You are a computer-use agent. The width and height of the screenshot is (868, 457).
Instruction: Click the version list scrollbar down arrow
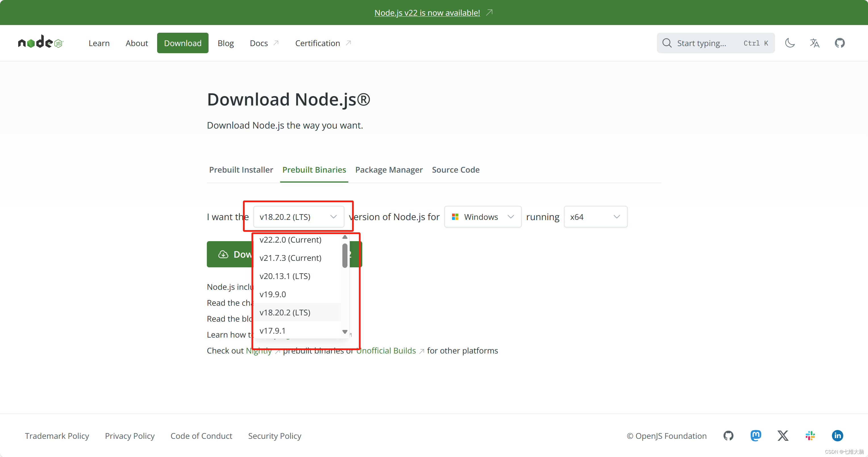345,332
